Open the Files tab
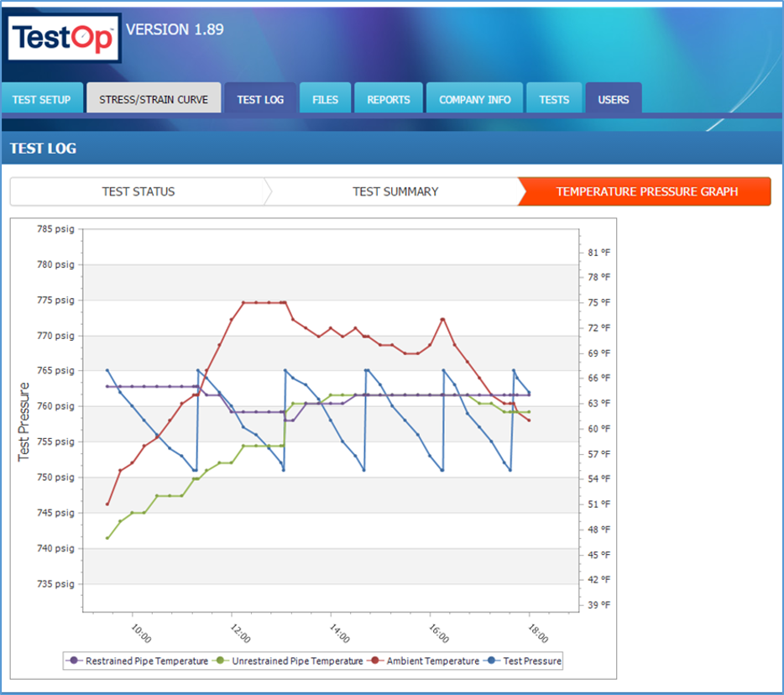784x695 pixels. point(325,99)
